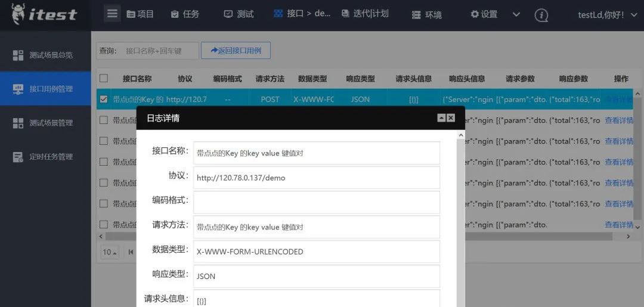This screenshot has width=644, height=307.
Task: Click the 协议 column header
Action: (x=185, y=79)
